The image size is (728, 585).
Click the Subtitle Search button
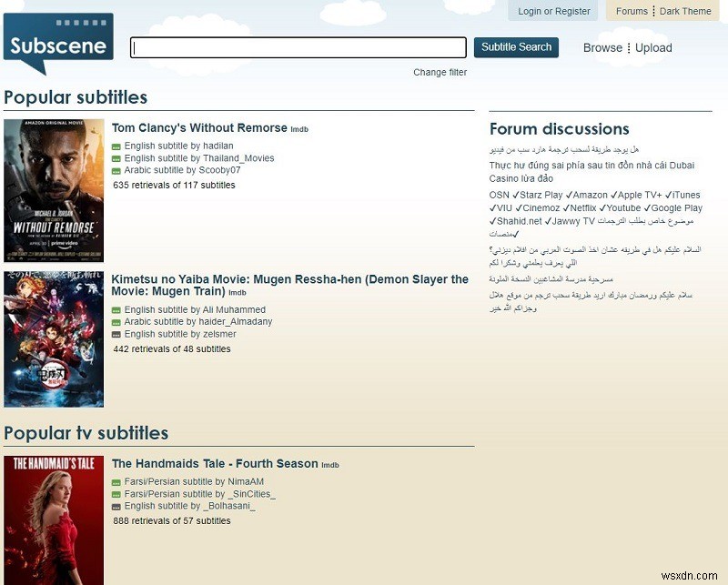(x=516, y=47)
